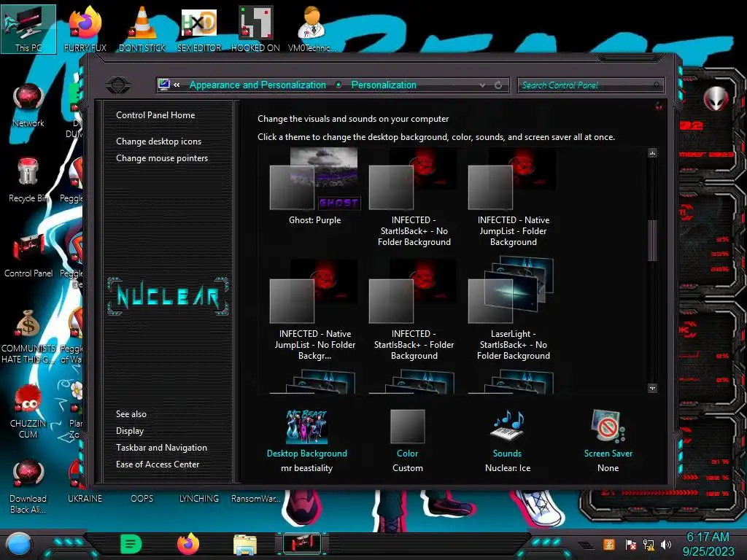Click Desktop Background icon mr beastiality
Screen dimensions: 747x560
click(307, 426)
